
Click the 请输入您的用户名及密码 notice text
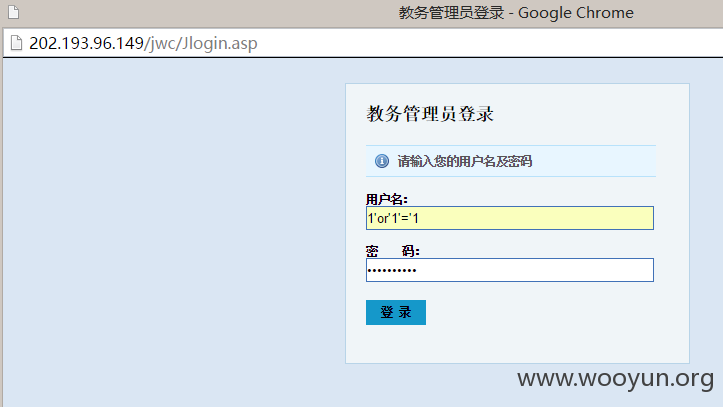[x=465, y=161]
